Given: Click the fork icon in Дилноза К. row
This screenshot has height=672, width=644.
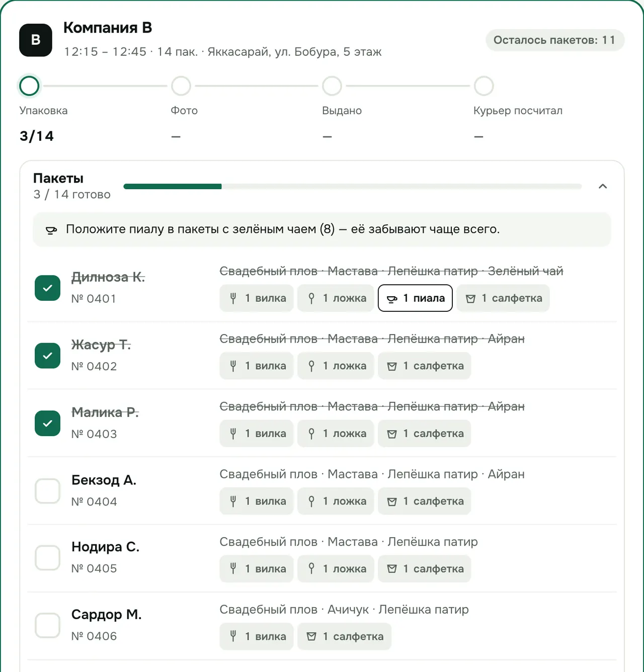Looking at the screenshot, I should coord(233,298).
